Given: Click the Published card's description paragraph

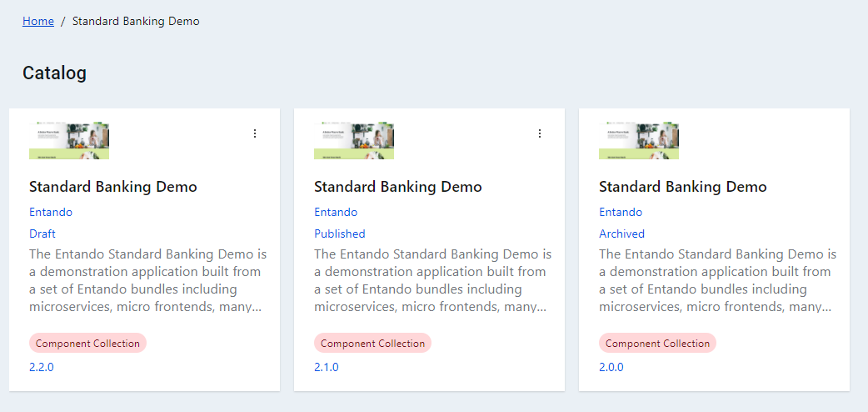Looking at the screenshot, I should 433,280.
